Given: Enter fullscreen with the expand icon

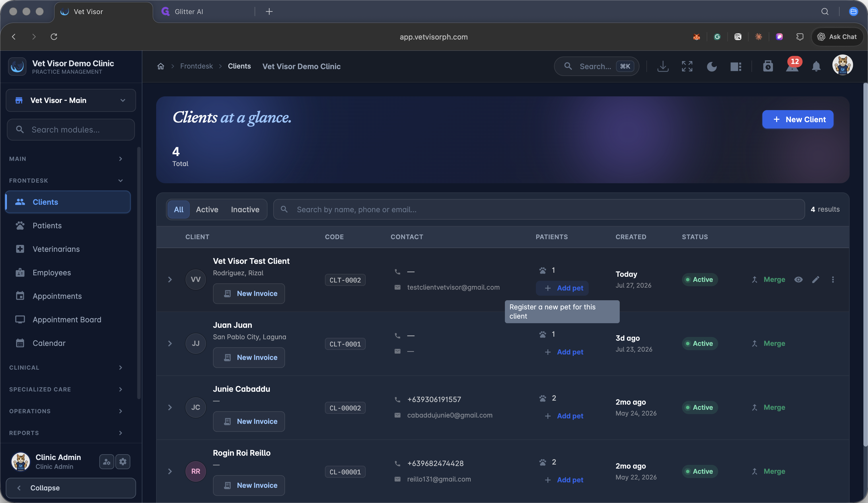Looking at the screenshot, I should pyautogui.click(x=687, y=66).
